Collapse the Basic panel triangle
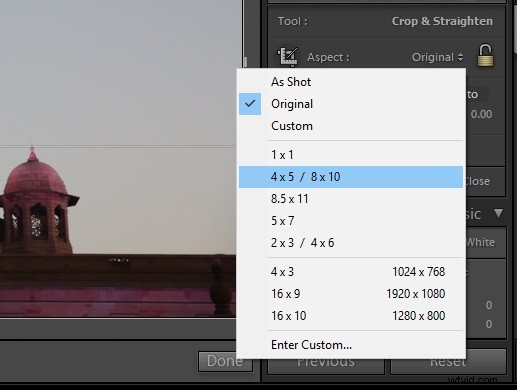517x390 pixels. [x=499, y=213]
